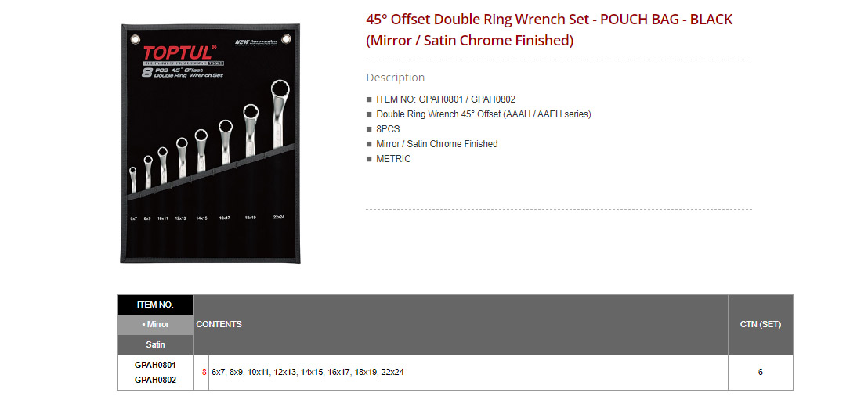The height and width of the screenshot is (404, 868).
Task: Click the CONTENTS column header
Action: (219, 324)
